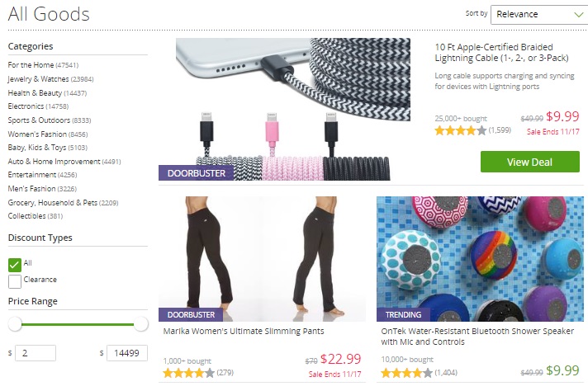
Task: Enable the Clearance discount checkbox
Action: [x=15, y=281]
